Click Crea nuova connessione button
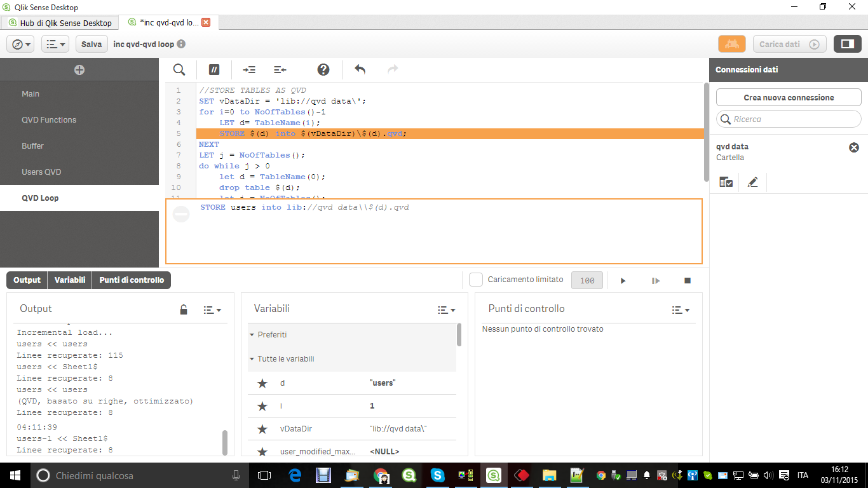The image size is (868, 488). pos(789,97)
